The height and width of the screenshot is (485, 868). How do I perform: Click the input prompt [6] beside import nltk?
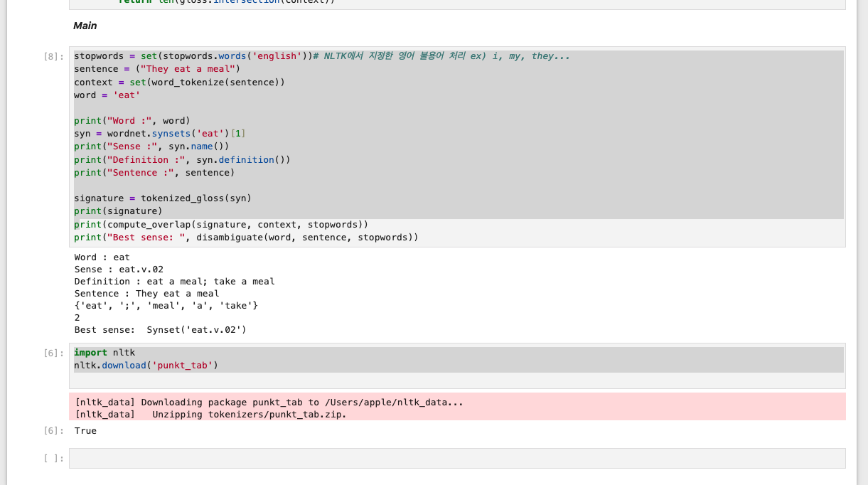coord(54,353)
